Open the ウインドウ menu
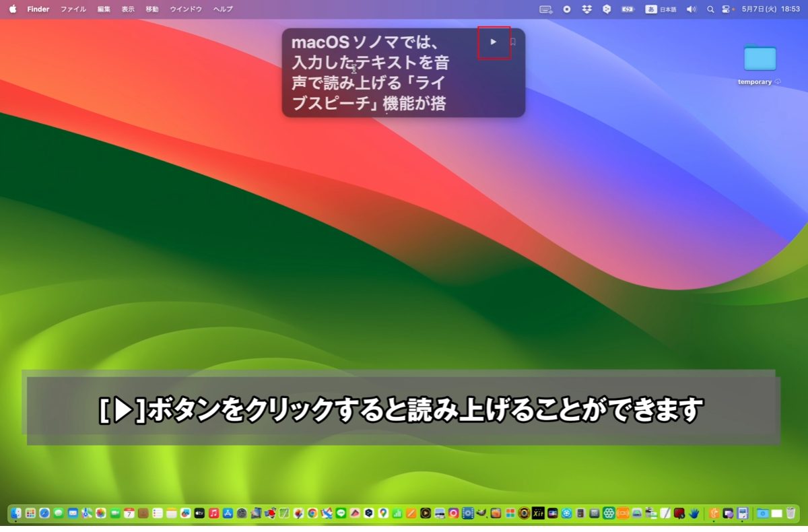The height and width of the screenshot is (532, 808). (x=186, y=9)
